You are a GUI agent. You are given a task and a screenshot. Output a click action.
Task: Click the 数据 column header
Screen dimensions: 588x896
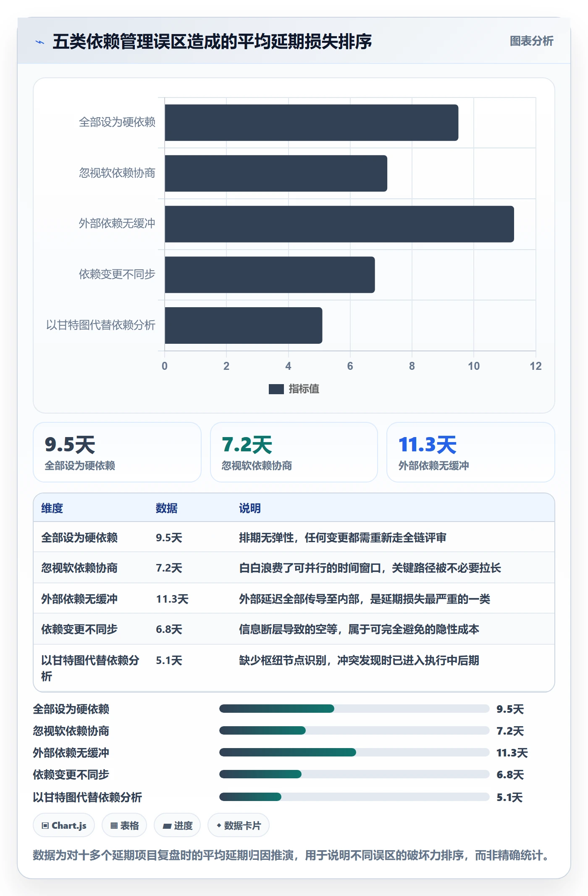tap(167, 508)
